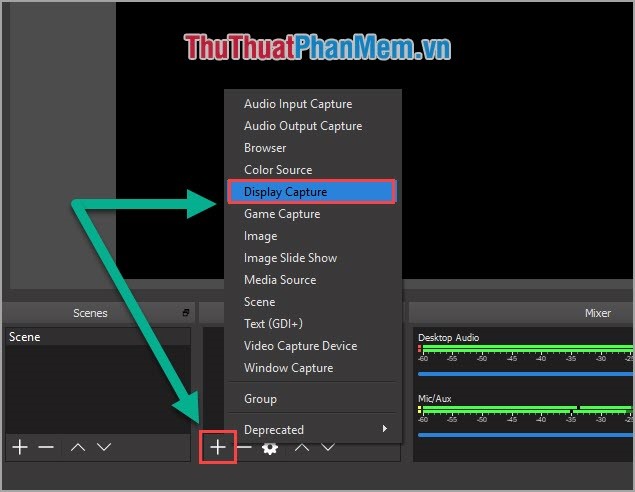The image size is (635, 492).
Task: Choose Color Source from menu
Action: tap(313, 170)
